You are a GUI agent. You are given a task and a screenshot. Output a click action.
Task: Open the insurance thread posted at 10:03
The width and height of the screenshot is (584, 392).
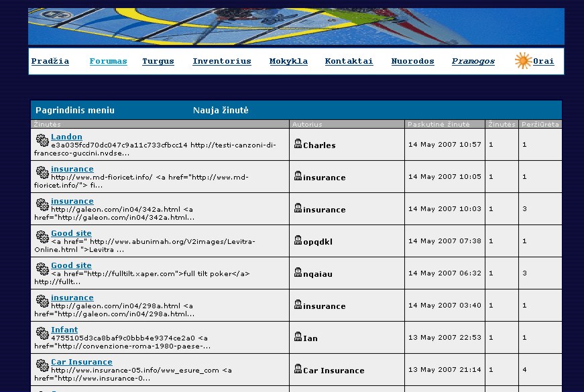tap(72, 201)
